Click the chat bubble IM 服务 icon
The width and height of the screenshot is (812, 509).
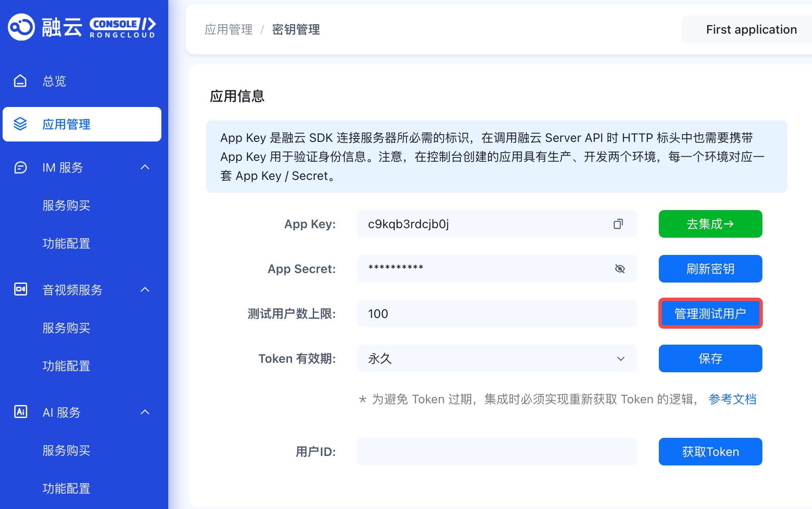[x=20, y=167]
